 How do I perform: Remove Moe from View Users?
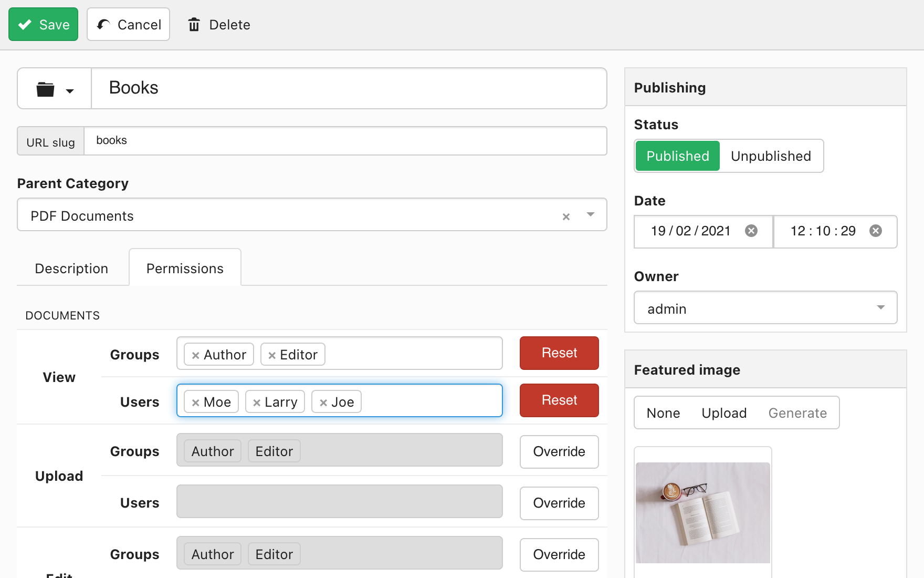pyautogui.click(x=195, y=402)
